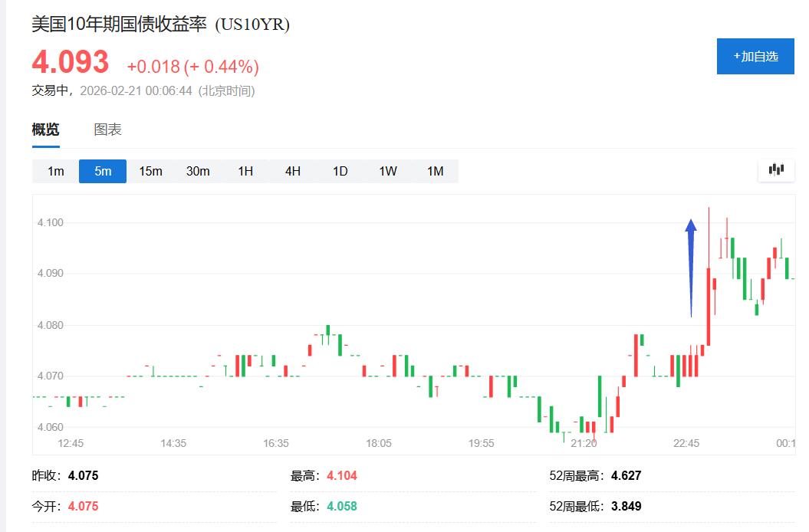Click the 52周最高 value 4.627
This screenshot has height=532, width=809.
(x=626, y=475)
